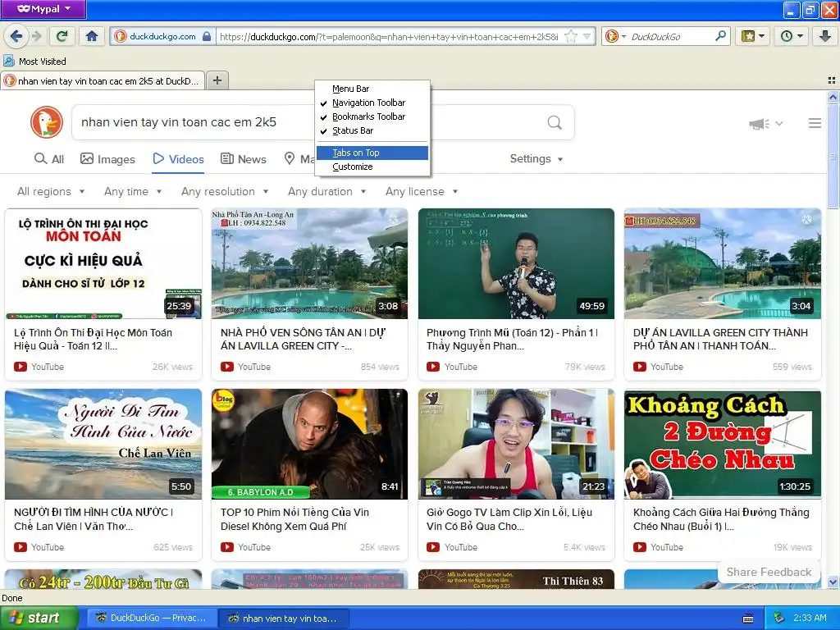The height and width of the screenshot is (630, 840).
Task: Open DỰ ÁN LAVILLA GREEN CITY thumbnail
Action: point(723,263)
